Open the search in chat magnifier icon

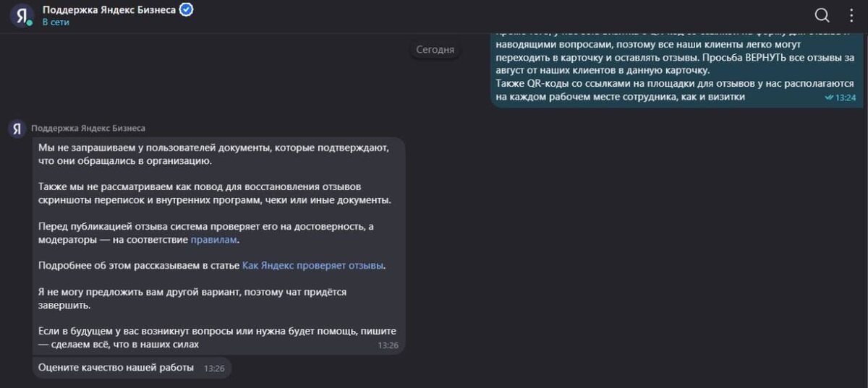point(822,15)
